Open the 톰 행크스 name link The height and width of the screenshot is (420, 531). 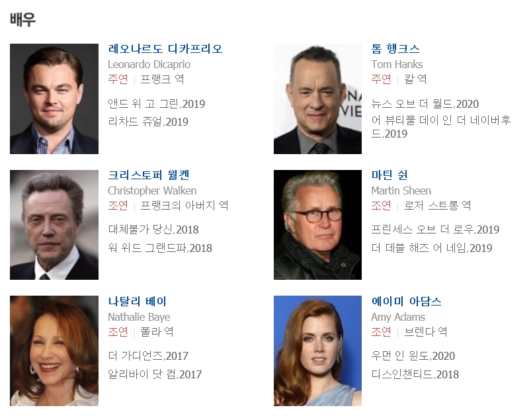[x=395, y=49]
